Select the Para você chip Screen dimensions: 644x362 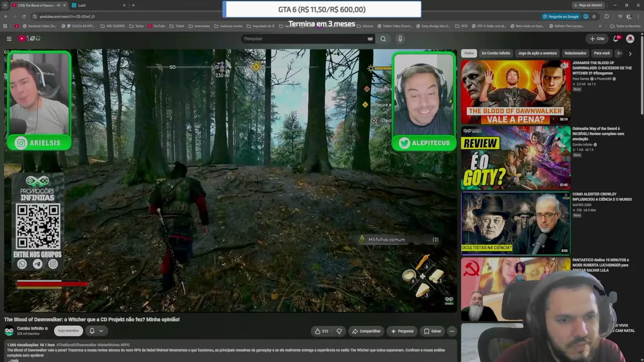(x=602, y=53)
